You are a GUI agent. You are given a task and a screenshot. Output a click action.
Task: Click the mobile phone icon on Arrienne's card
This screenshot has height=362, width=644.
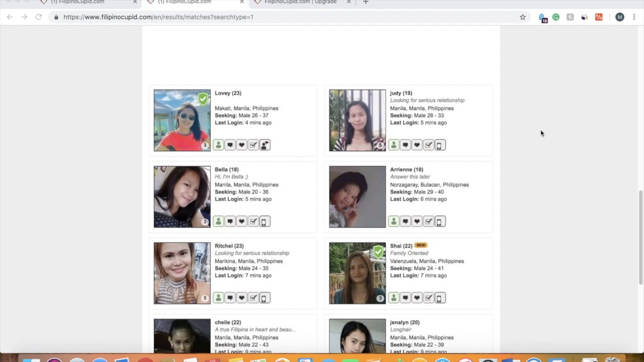[440, 221]
